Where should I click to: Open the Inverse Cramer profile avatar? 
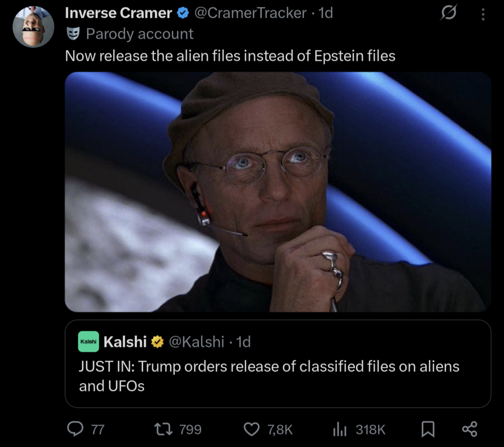tap(33, 27)
